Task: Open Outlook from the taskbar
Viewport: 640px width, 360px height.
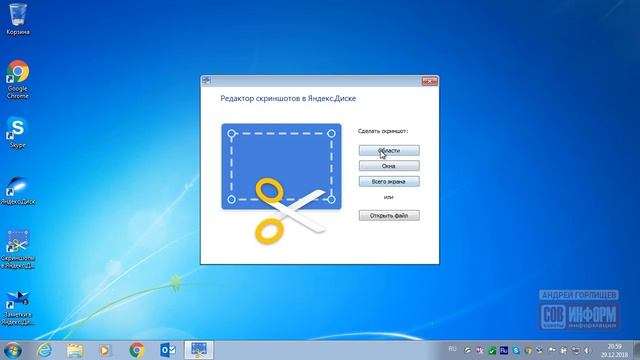Action: 168,351
